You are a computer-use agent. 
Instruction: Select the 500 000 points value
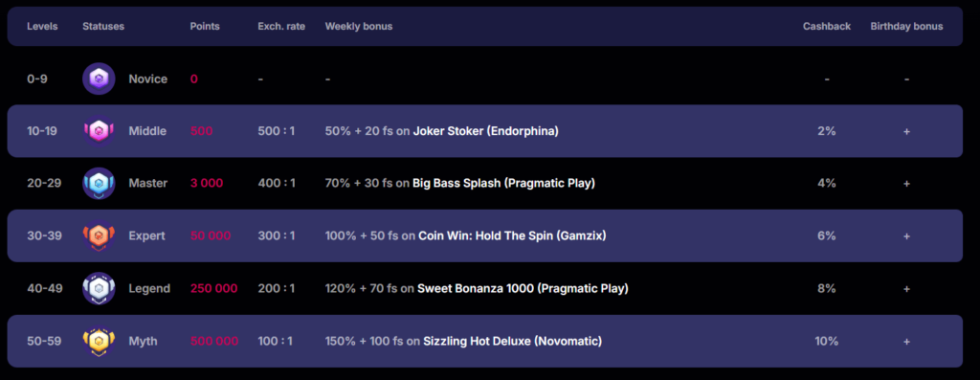[x=213, y=342]
